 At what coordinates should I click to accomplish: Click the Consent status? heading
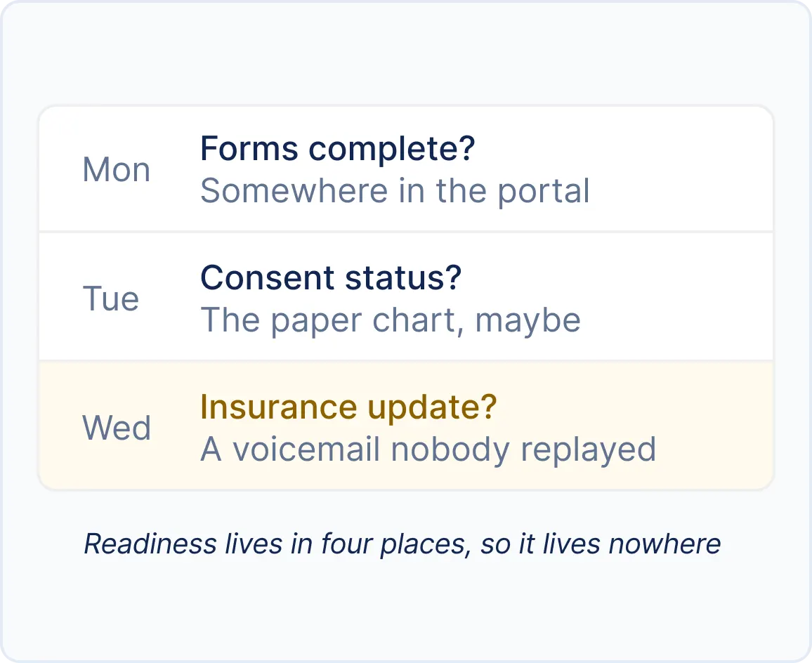click(331, 277)
